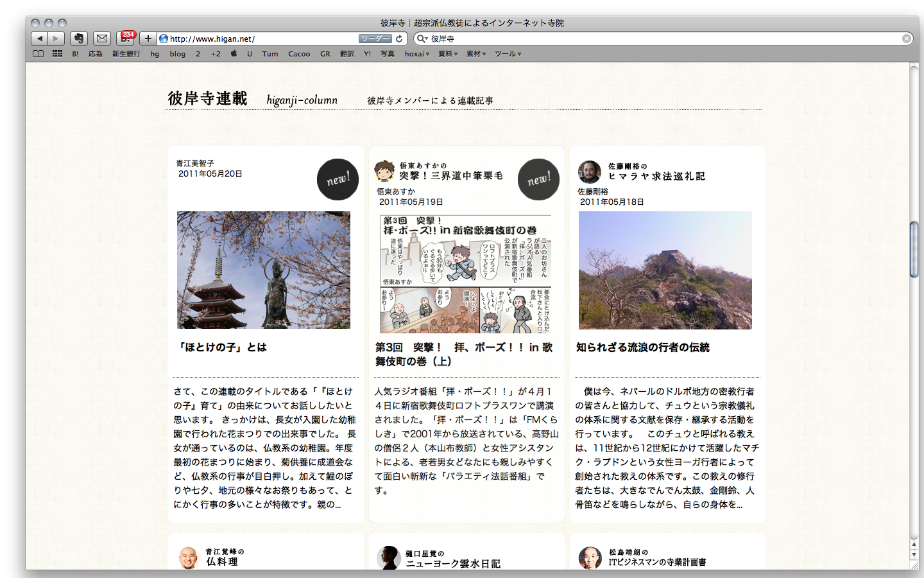Expand the hoxai bookmarks folder
Viewport: 924px width, 578px height.
coord(416,54)
